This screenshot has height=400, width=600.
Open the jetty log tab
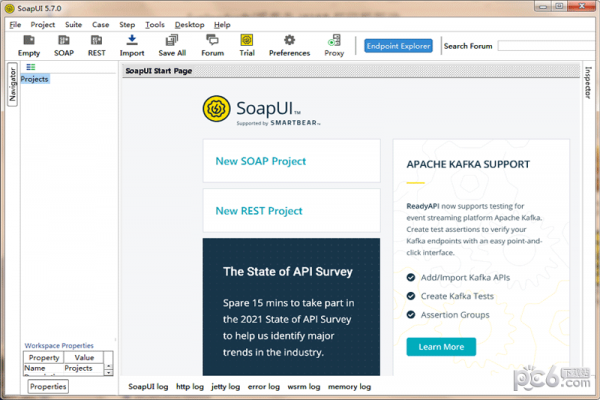pyautogui.click(x=225, y=387)
